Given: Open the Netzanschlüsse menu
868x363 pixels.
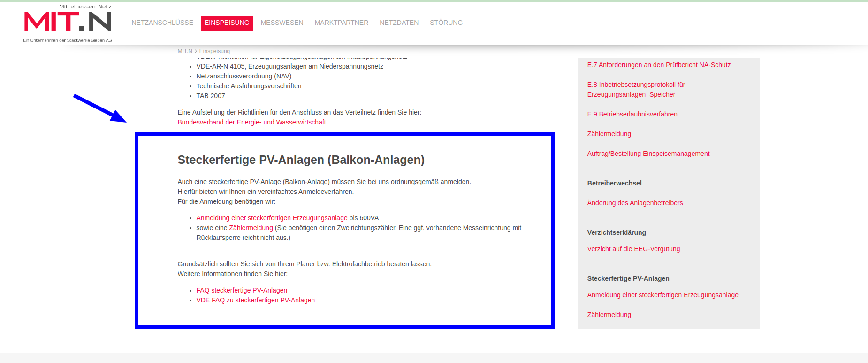Looking at the screenshot, I should 162,23.
